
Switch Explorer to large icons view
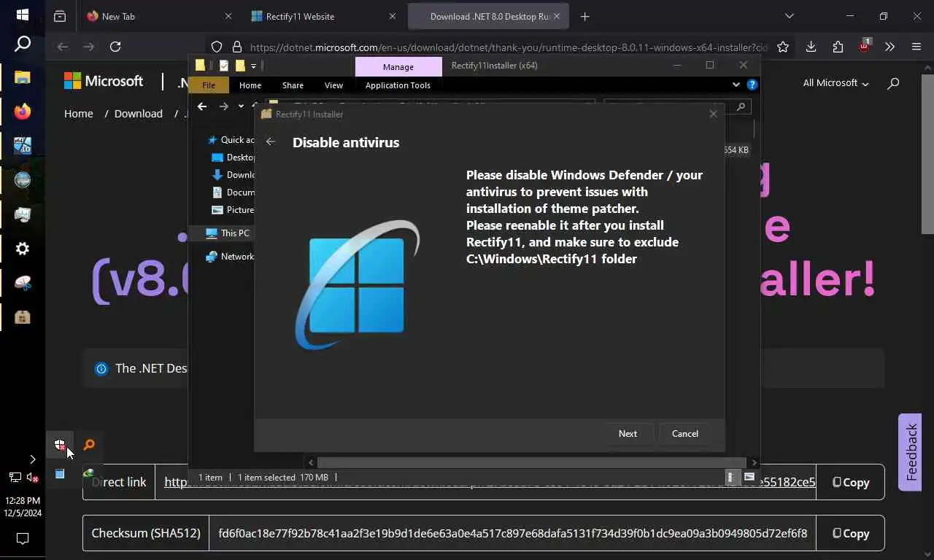(749, 477)
